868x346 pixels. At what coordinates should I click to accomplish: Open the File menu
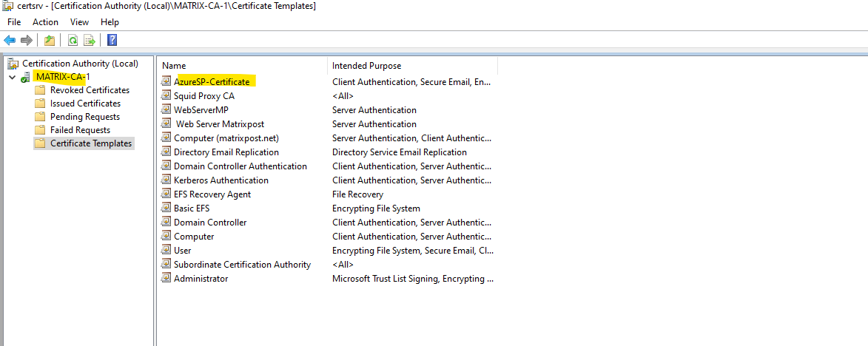14,22
